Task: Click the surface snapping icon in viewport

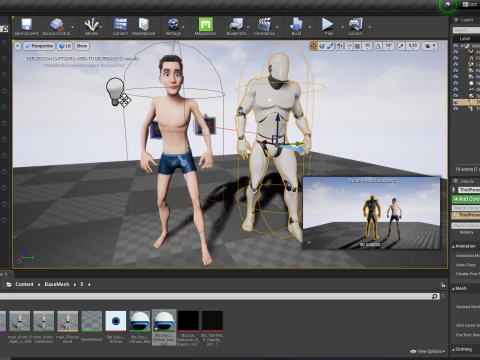Action: click(x=349, y=46)
